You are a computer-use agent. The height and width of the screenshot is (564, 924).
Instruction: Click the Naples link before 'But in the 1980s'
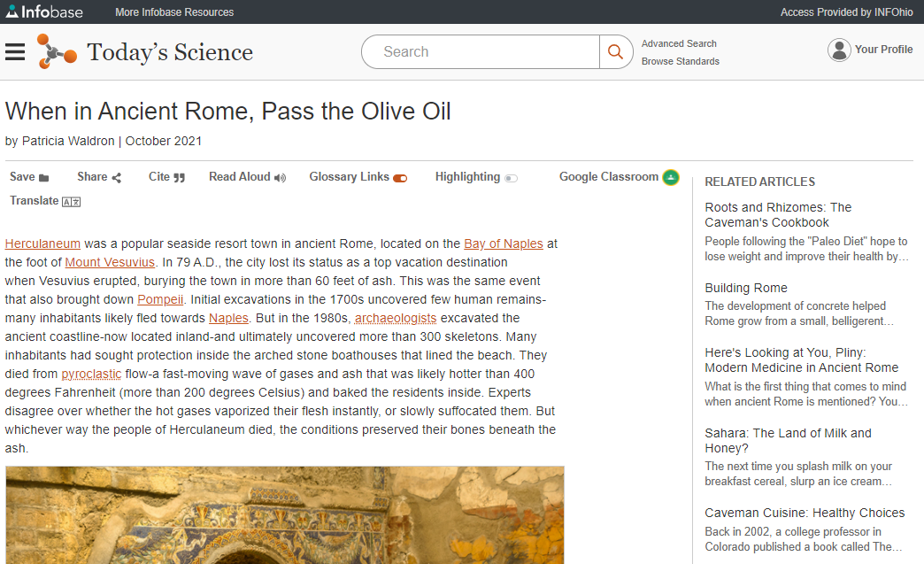pyautogui.click(x=228, y=318)
